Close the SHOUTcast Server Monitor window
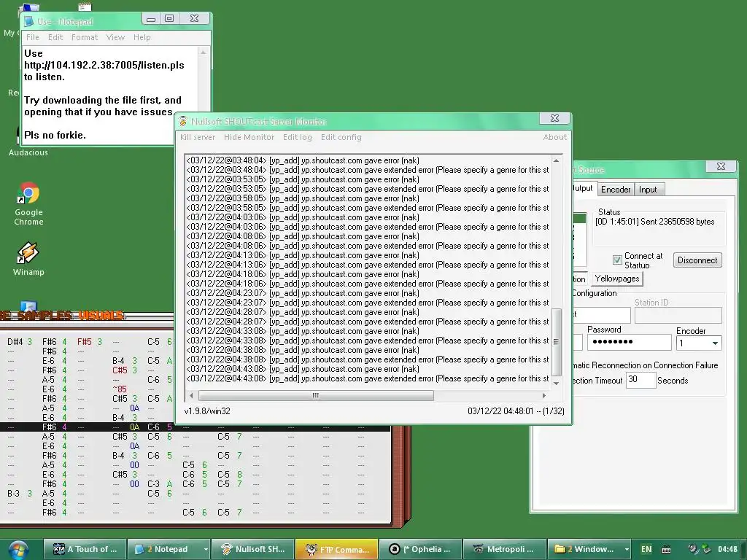747x560 pixels. (554, 118)
